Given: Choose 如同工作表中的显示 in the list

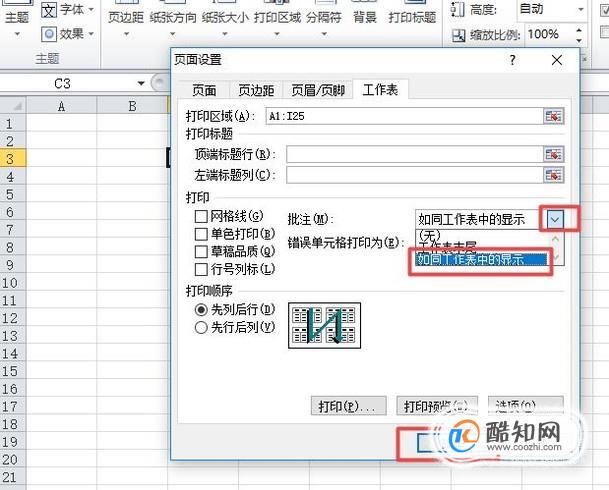Looking at the screenshot, I should [x=482, y=259].
